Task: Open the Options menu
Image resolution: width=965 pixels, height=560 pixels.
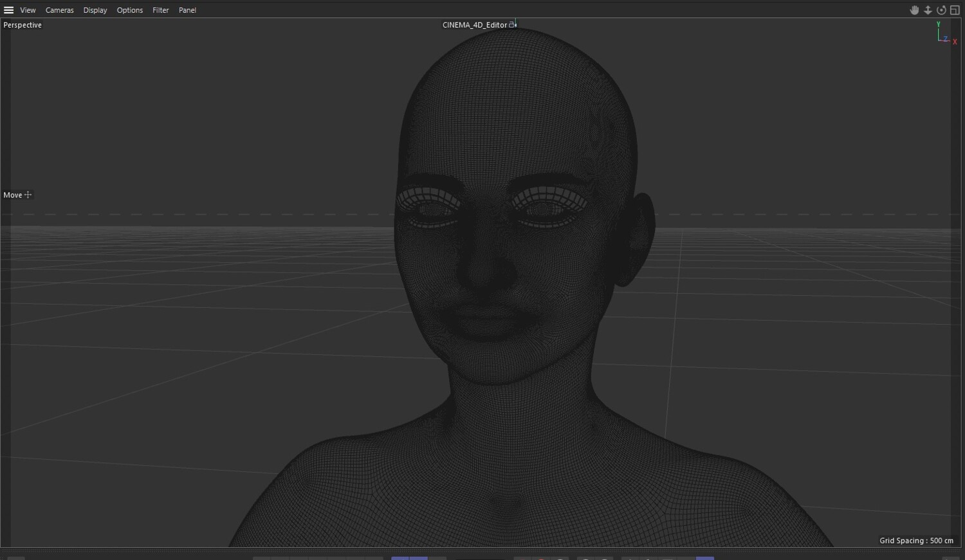Action: [x=130, y=10]
